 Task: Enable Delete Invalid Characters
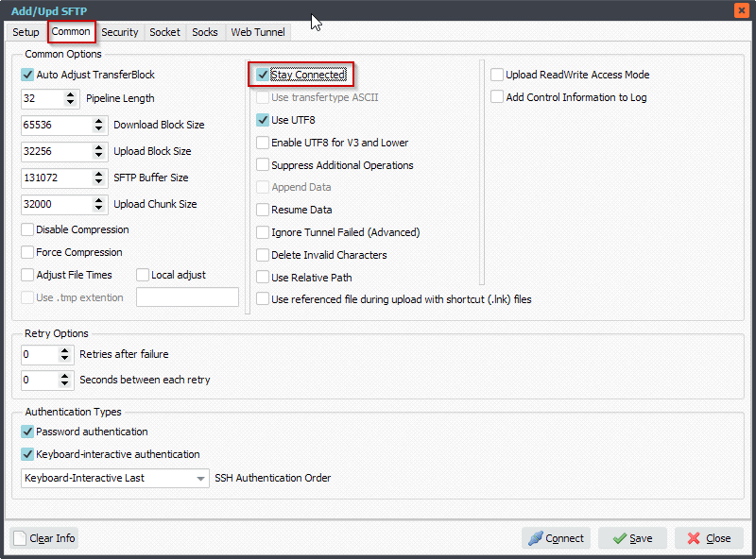pos(261,255)
